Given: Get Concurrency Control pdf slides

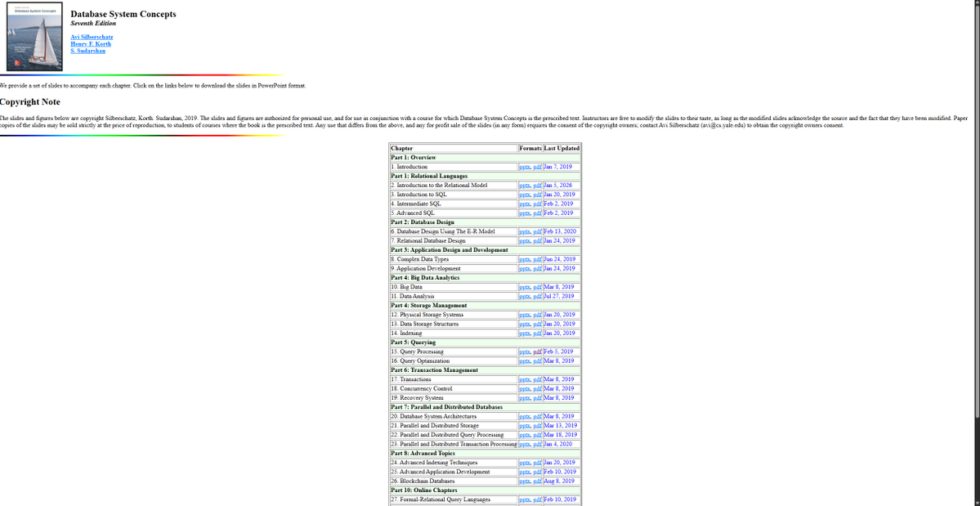Looking at the screenshot, I should pos(537,388).
